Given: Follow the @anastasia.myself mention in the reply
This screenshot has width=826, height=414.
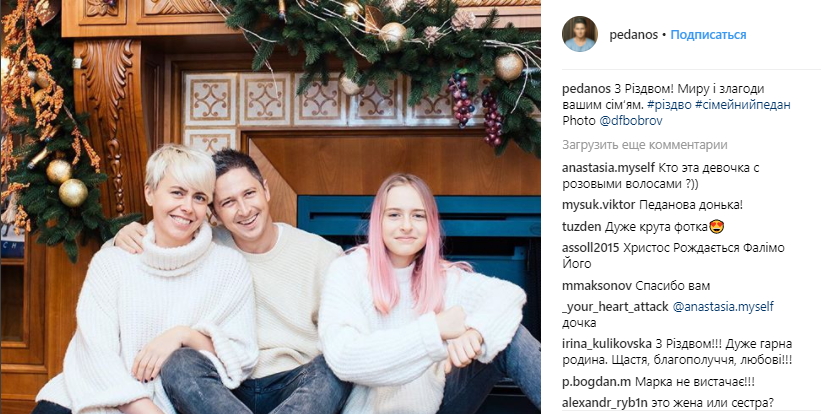Looking at the screenshot, I should tap(723, 307).
